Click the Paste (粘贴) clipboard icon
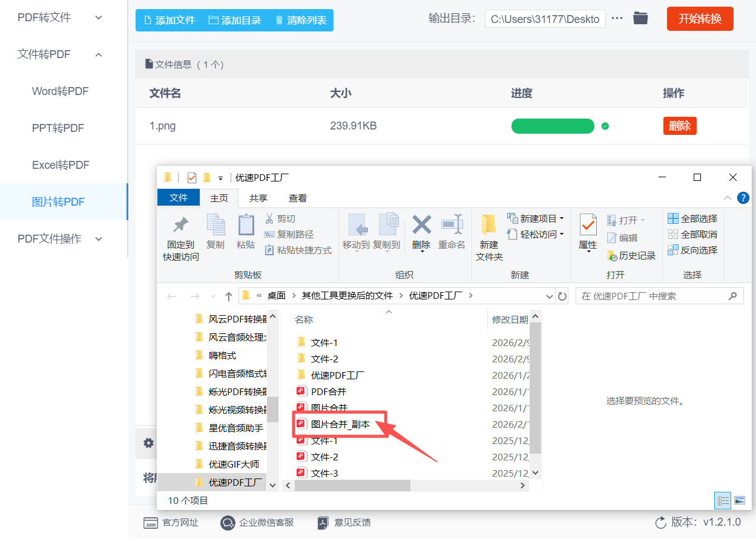Image resolution: width=756 pixels, height=539 pixels. 246,226
